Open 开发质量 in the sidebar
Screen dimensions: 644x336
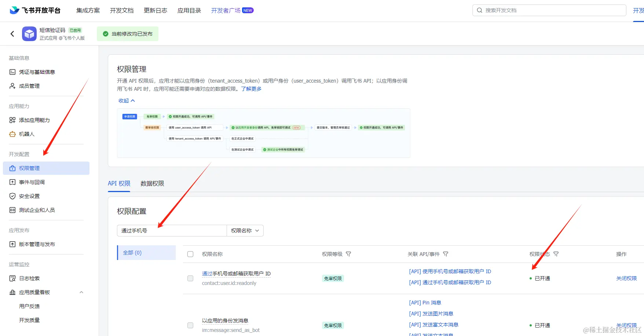coord(29,320)
